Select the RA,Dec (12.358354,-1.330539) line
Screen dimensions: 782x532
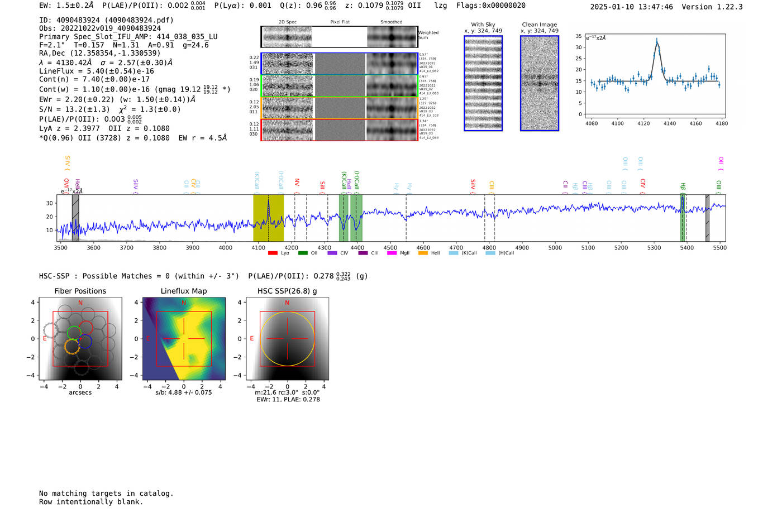point(100,54)
